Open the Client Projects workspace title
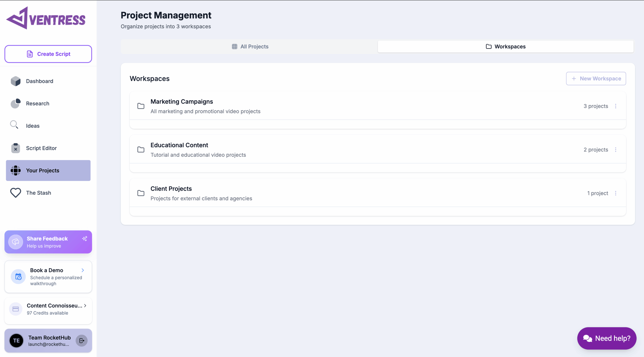The height and width of the screenshot is (357, 644). coord(171,189)
